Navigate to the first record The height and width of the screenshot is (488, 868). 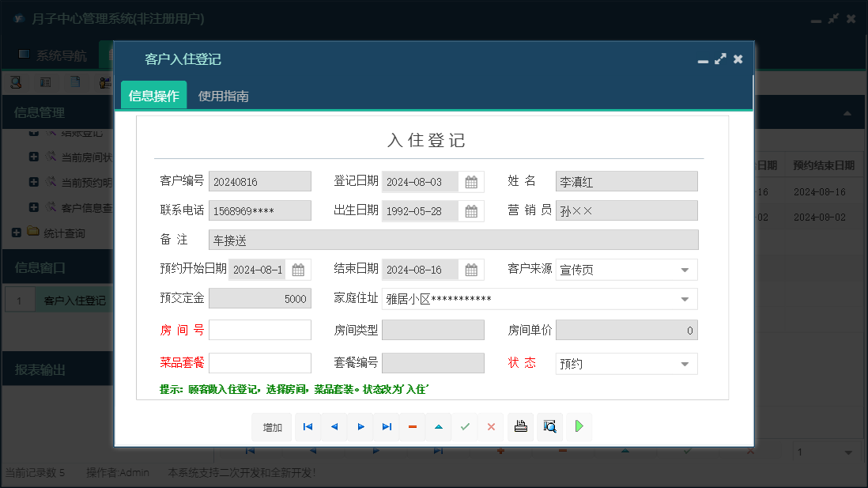click(x=308, y=427)
